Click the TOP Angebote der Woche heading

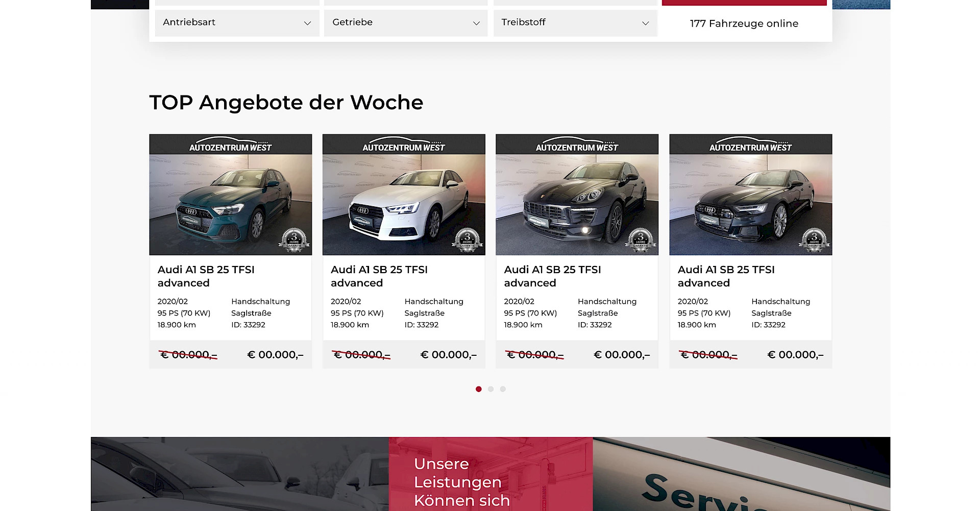[286, 102]
